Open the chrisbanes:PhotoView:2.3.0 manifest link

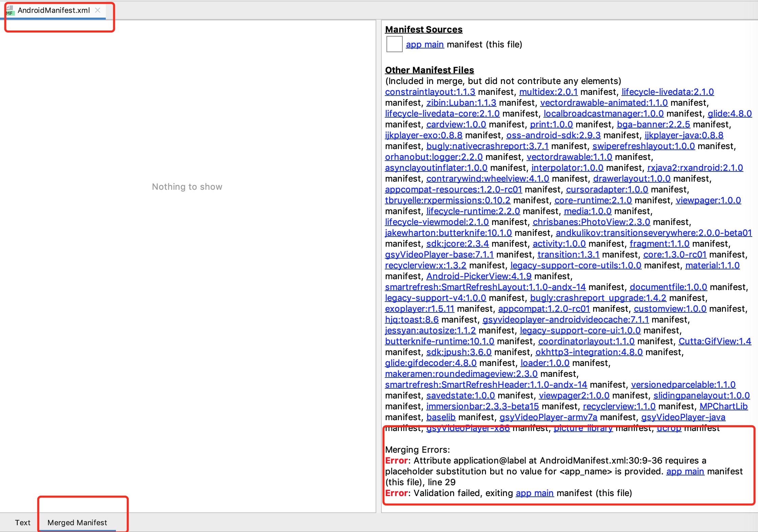[x=592, y=222]
